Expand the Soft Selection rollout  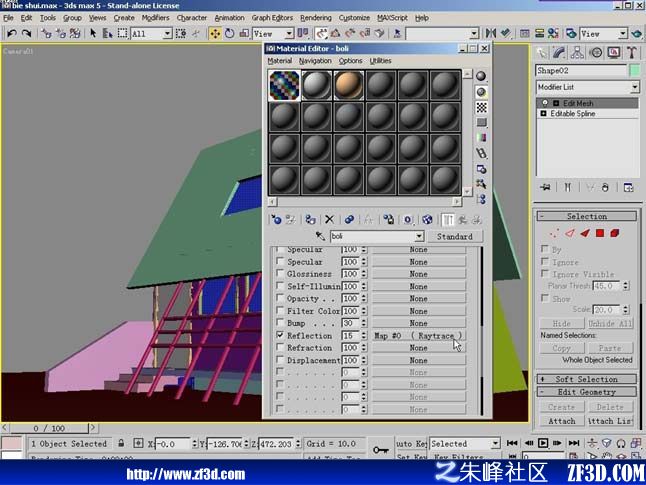point(587,379)
